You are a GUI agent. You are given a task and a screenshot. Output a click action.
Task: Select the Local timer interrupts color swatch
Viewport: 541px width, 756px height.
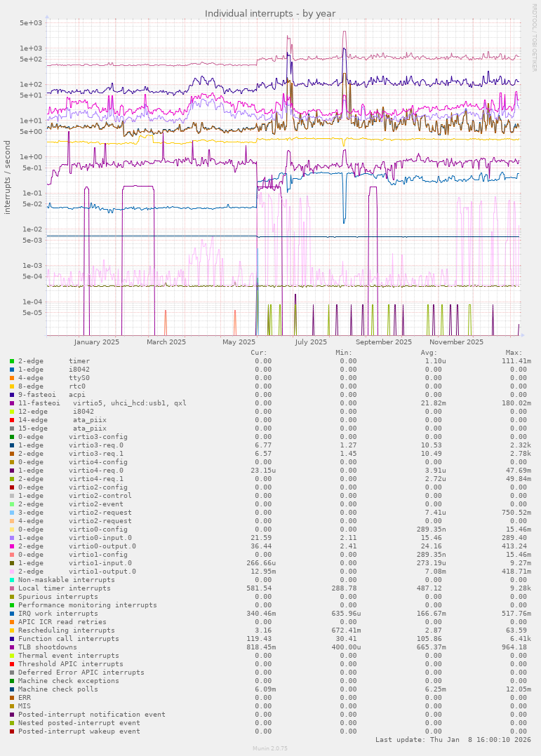coord(12,588)
